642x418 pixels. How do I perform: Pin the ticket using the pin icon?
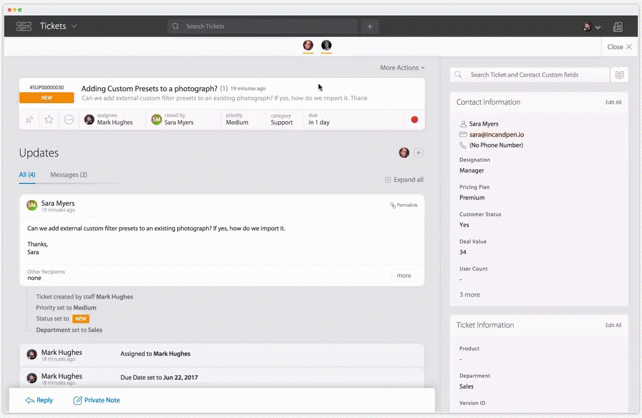29,120
